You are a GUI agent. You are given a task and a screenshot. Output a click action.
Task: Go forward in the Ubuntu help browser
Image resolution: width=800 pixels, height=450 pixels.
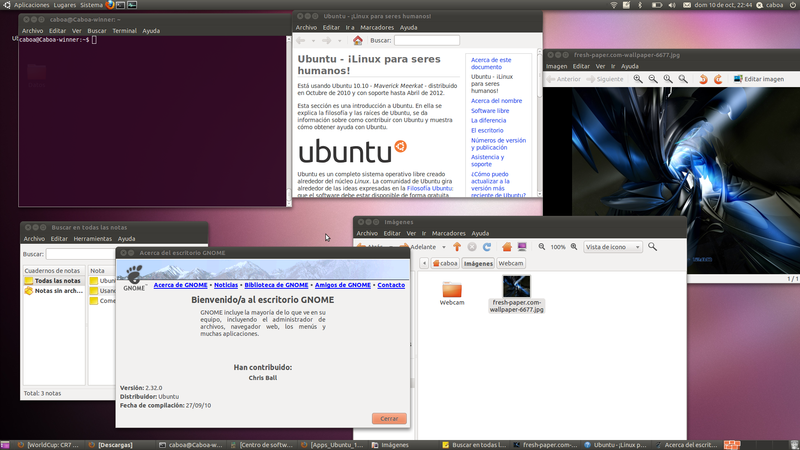327,40
